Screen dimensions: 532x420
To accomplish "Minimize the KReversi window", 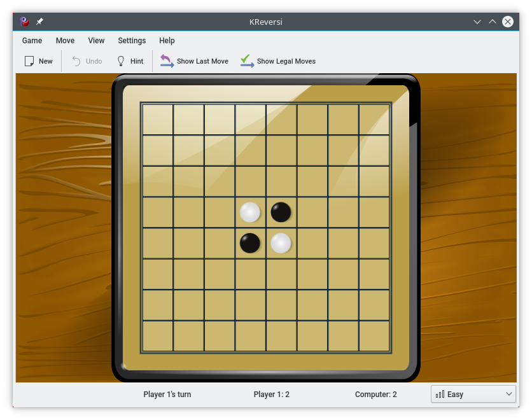I will click(x=477, y=22).
